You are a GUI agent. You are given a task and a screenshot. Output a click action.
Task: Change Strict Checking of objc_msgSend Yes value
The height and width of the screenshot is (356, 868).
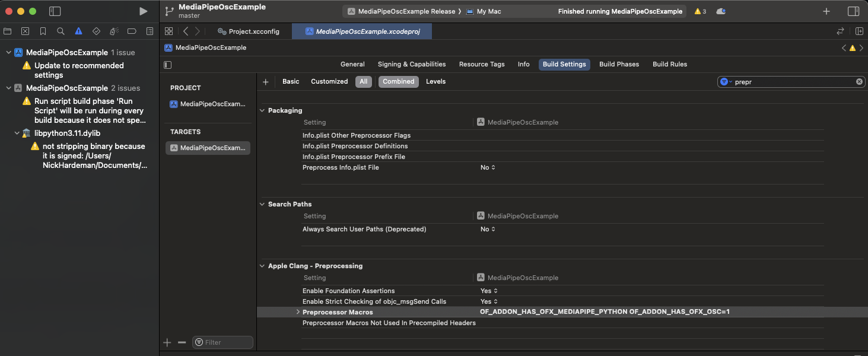(489, 301)
